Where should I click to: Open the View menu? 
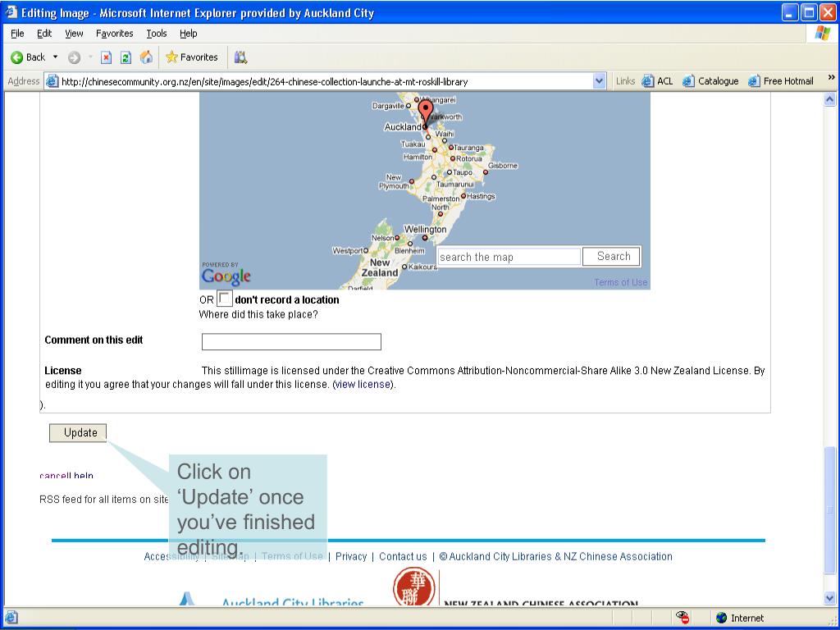tap(74, 33)
